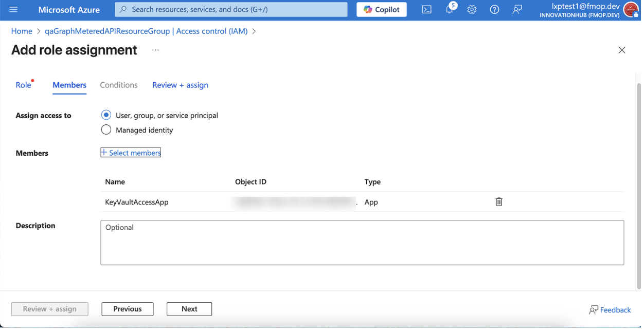Screen dimensions: 644x332
Task: Open the ellipsis more options menu
Action: (x=155, y=50)
